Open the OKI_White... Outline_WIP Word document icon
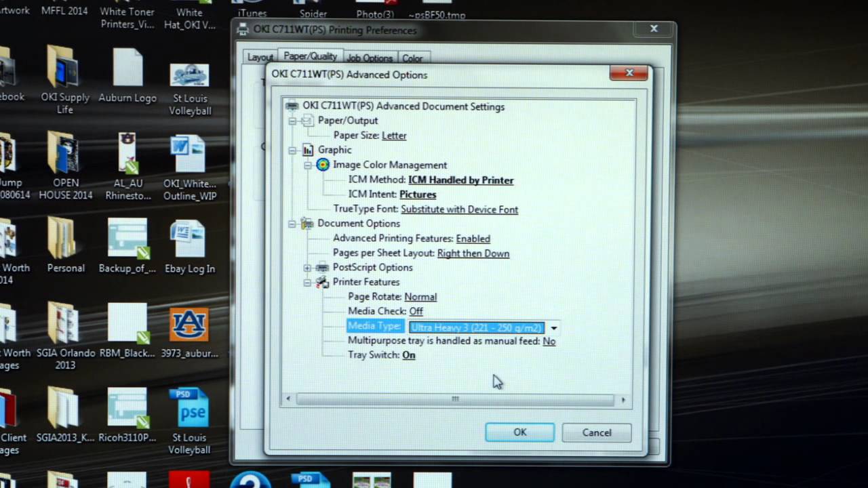 [189, 154]
